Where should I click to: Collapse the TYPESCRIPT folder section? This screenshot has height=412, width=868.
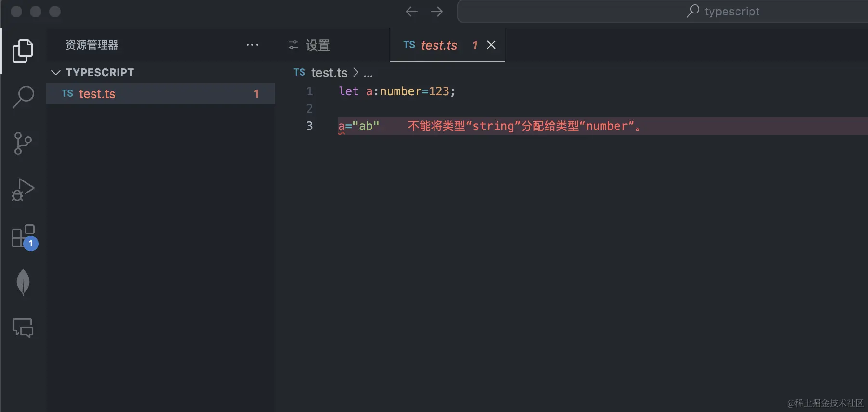(x=56, y=73)
